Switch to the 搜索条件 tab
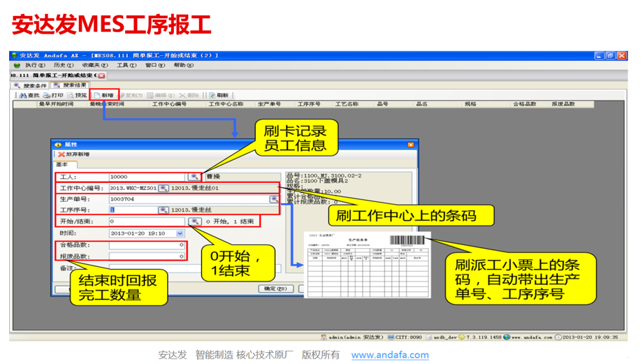This screenshot has width=643, height=364. [30, 86]
